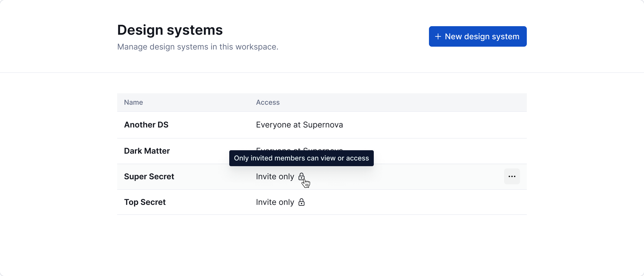Click the lock glyph in the last table row
This screenshot has width=644, height=276.
coord(301,202)
